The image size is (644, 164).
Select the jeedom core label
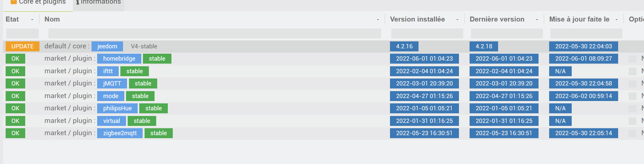[x=107, y=46]
